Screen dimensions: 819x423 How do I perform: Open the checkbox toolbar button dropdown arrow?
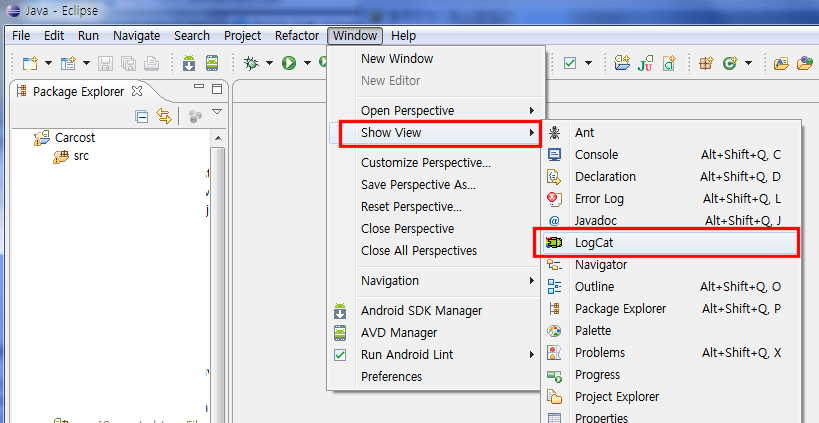pos(588,63)
